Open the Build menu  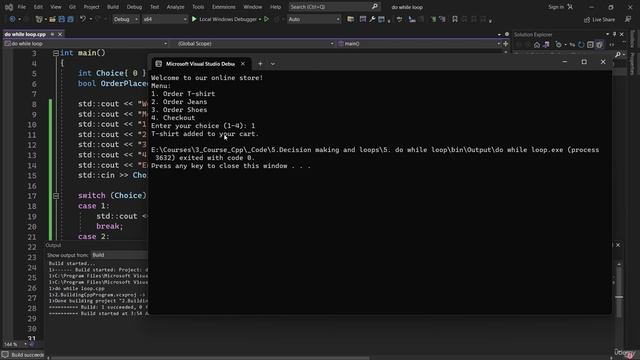(x=113, y=7)
